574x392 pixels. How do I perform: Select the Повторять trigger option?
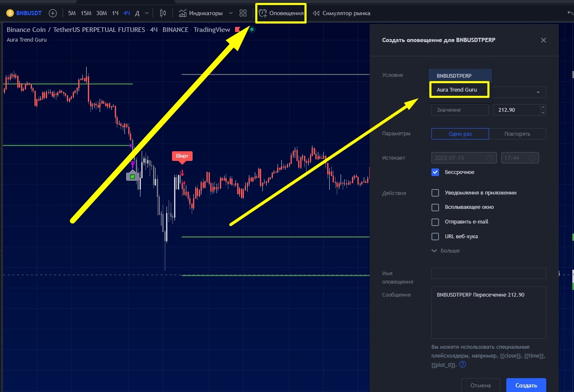tap(517, 134)
